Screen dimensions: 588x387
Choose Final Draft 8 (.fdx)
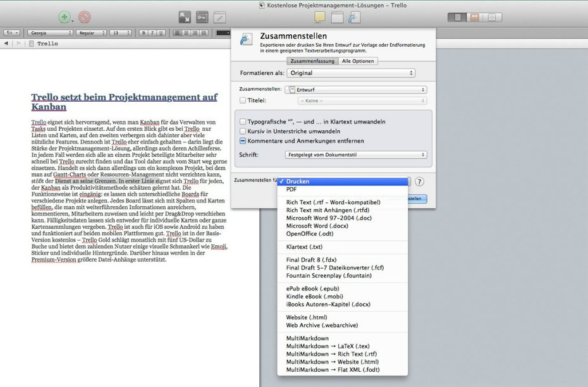click(x=343, y=260)
